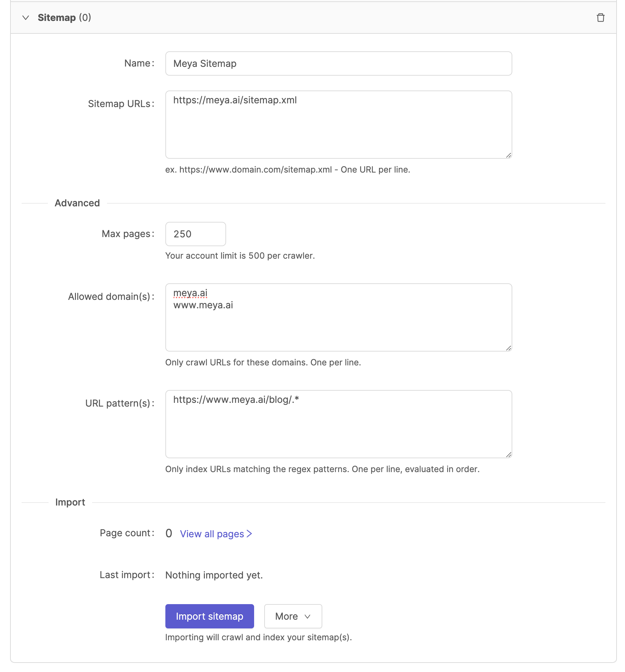The width and height of the screenshot is (625, 672).
Task: Delete the sitemap with trash icon
Action: [x=600, y=18]
